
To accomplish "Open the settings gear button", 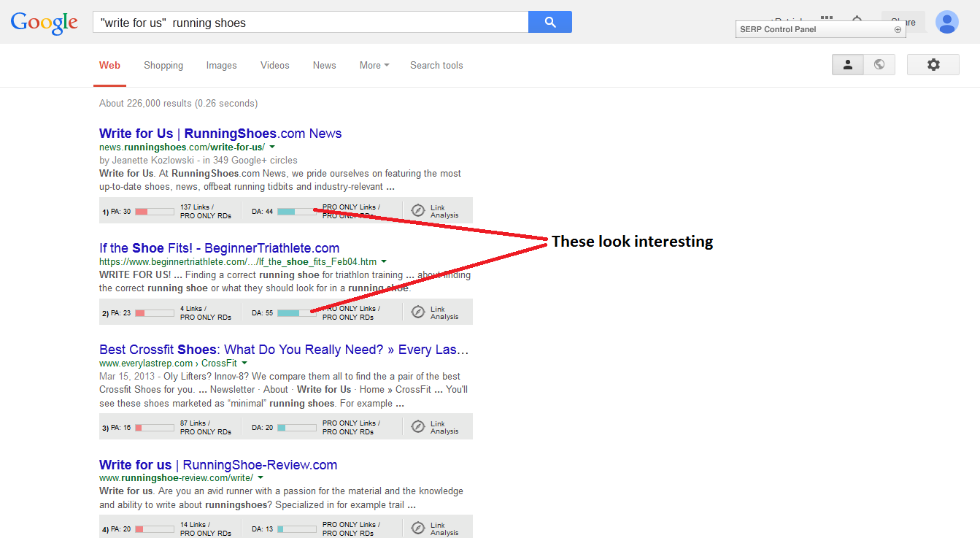I will tap(933, 64).
